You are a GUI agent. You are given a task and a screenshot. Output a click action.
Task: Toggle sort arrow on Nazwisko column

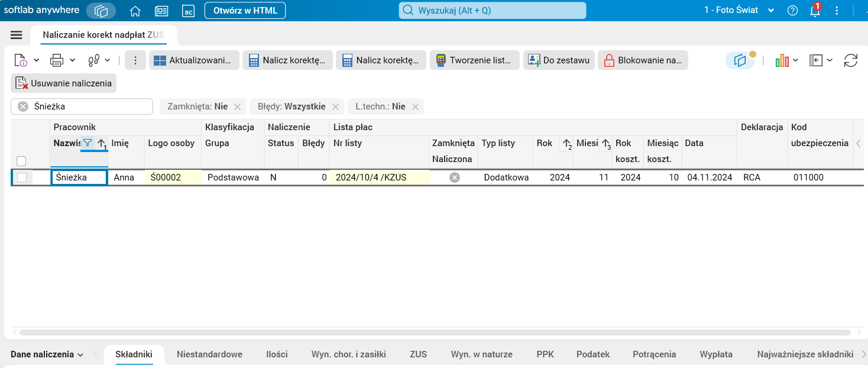click(x=101, y=143)
